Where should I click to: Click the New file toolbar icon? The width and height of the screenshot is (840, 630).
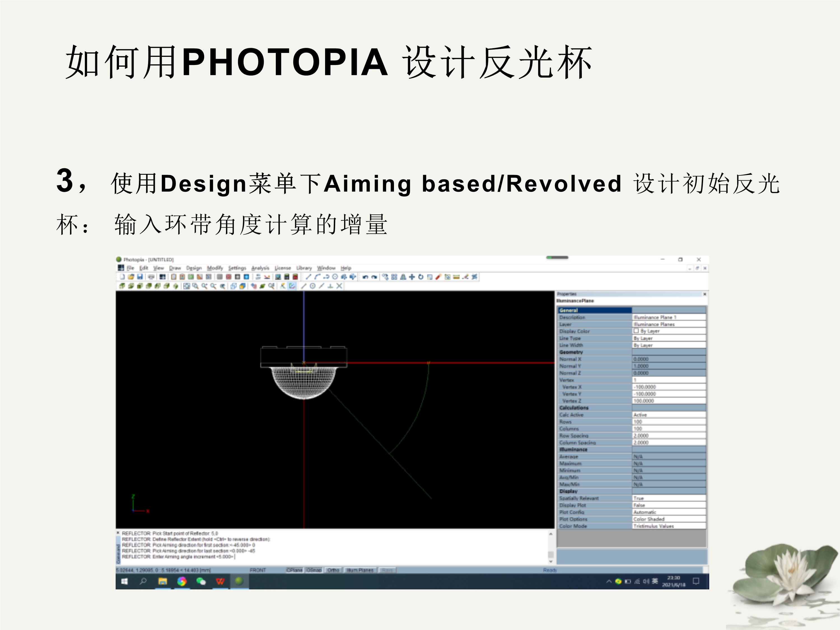pos(122,277)
